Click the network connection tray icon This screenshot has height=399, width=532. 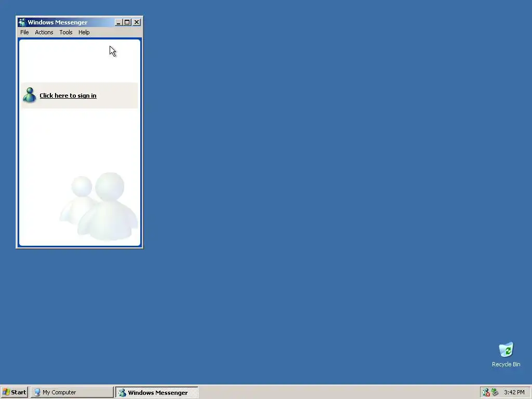coord(495,392)
